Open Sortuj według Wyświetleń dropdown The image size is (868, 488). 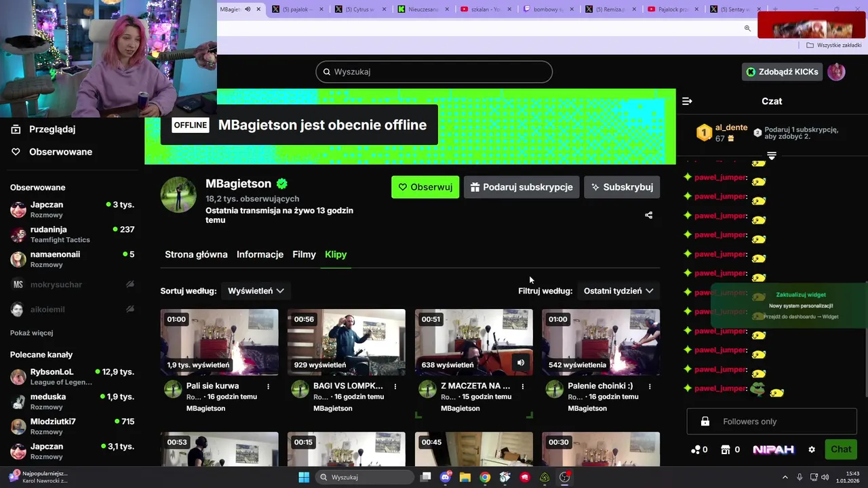click(x=256, y=291)
